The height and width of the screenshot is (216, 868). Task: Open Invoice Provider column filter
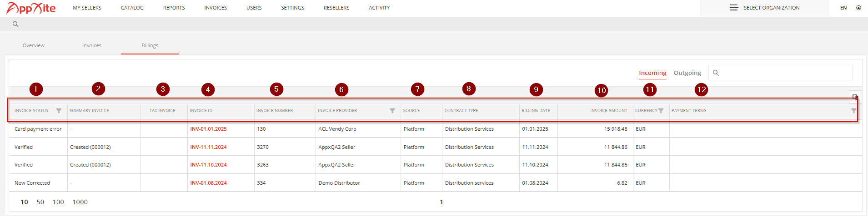pyautogui.click(x=392, y=111)
